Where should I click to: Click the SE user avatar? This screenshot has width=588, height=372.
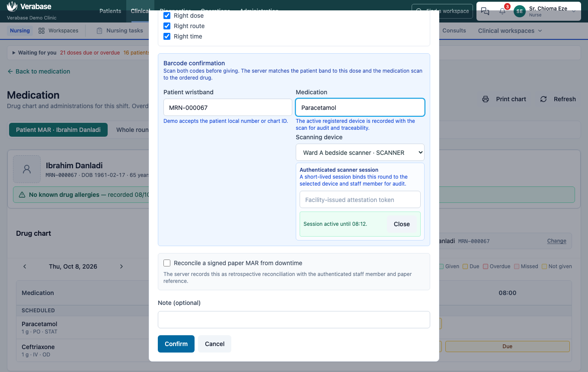520,11
